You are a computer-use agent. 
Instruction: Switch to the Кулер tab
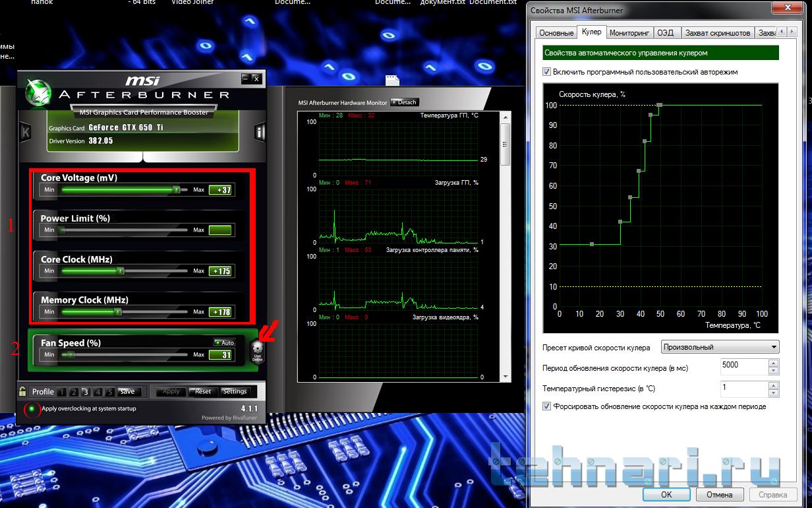[x=591, y=32]
